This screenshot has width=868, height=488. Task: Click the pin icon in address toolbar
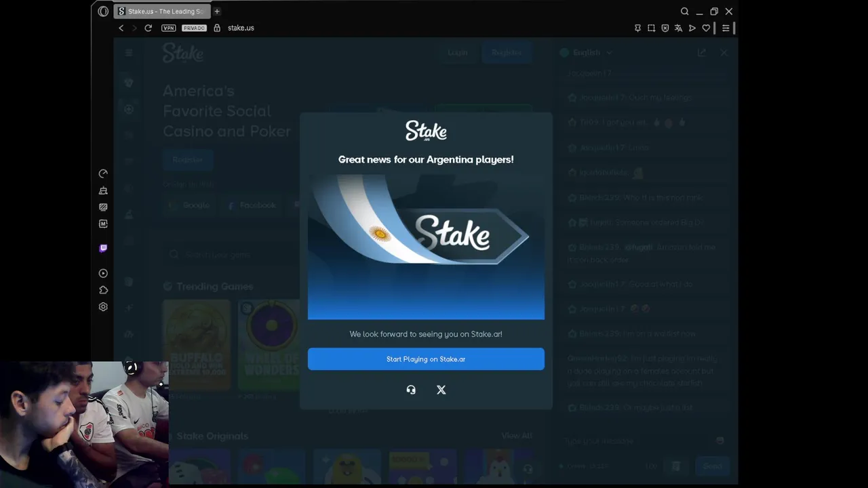tap(637, 28)
